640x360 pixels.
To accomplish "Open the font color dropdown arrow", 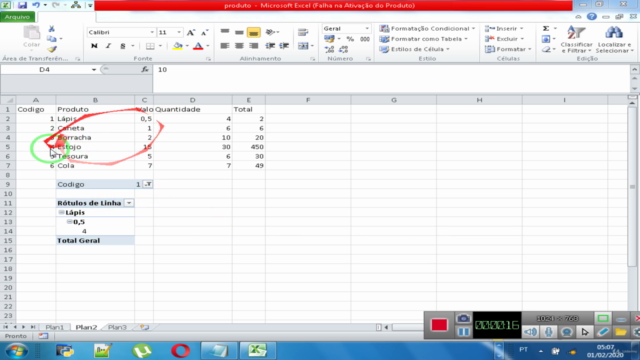I will point(208,46).
